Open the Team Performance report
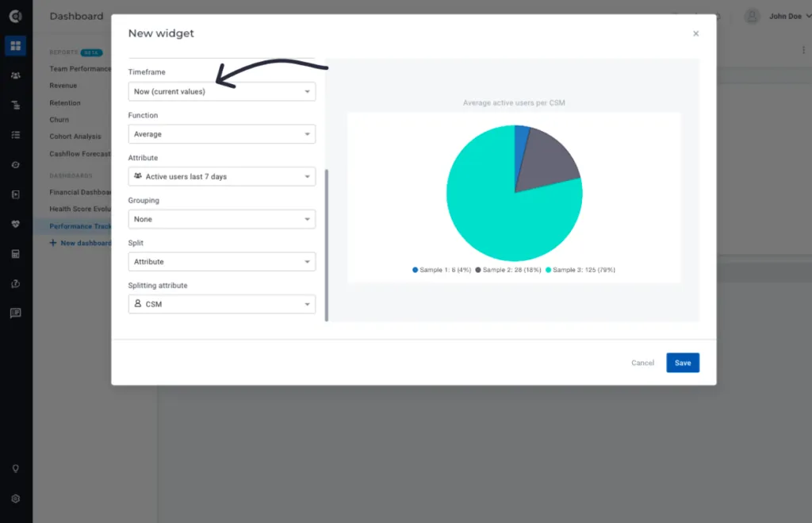 point(80,68)
